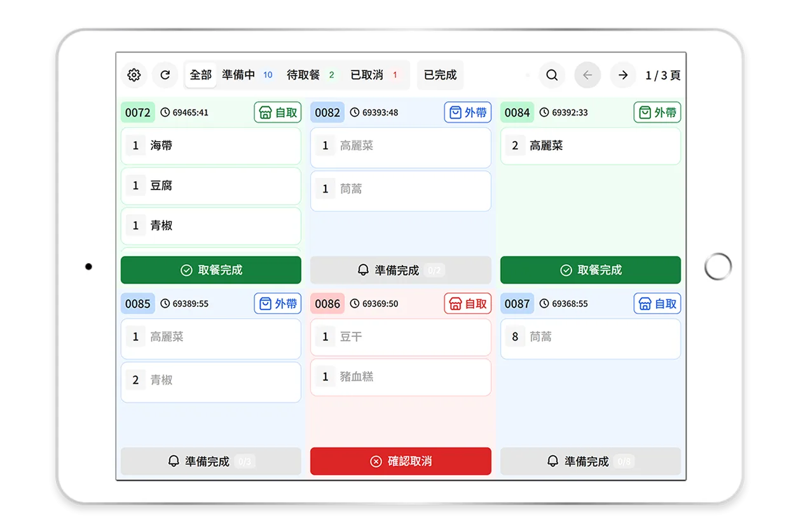The width and height of the screenshot is (801, 532).
Task: Switch to the 已完成 tab
Action: pyautogui.click(x=440, y=74)
